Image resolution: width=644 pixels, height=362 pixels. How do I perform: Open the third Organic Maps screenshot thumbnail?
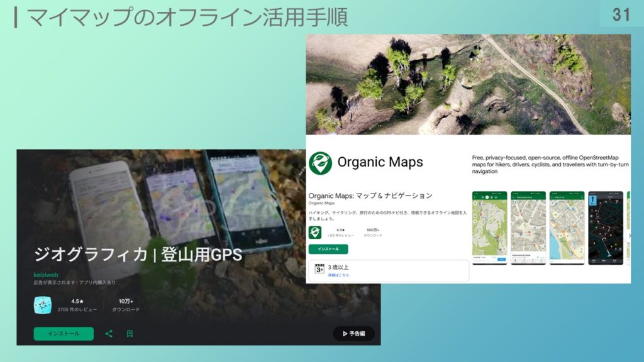(x=567, y=228)
